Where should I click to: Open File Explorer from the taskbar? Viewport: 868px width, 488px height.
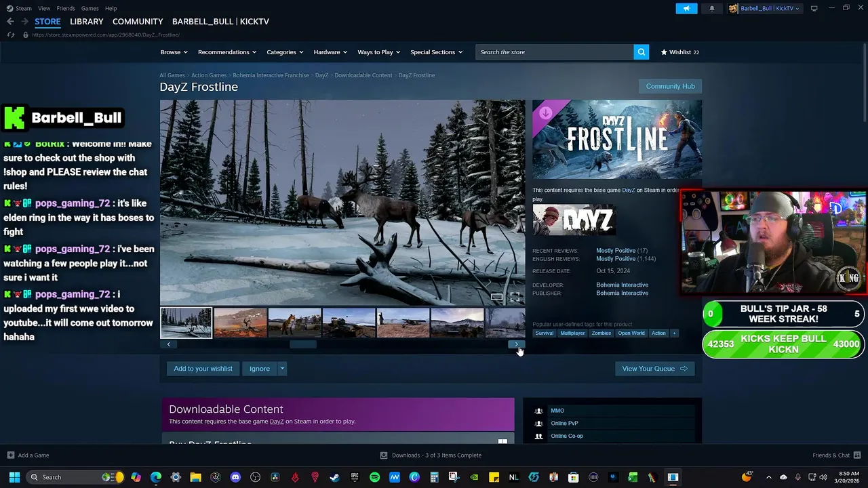click(195, 477)
